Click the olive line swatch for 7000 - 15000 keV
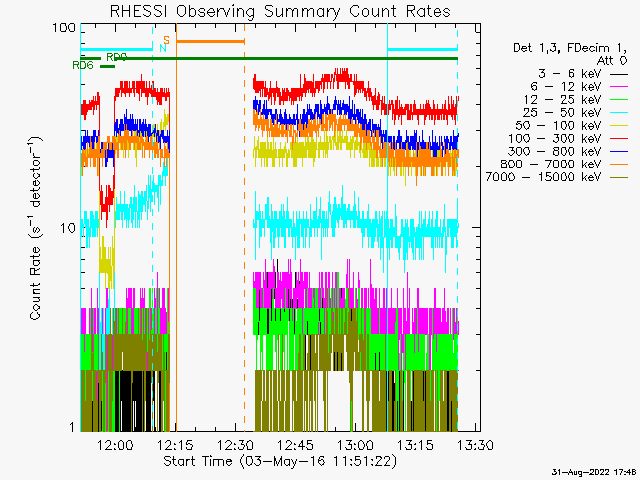Image resolution: width=640 pixels, height=480 pixels. point(619,178)
